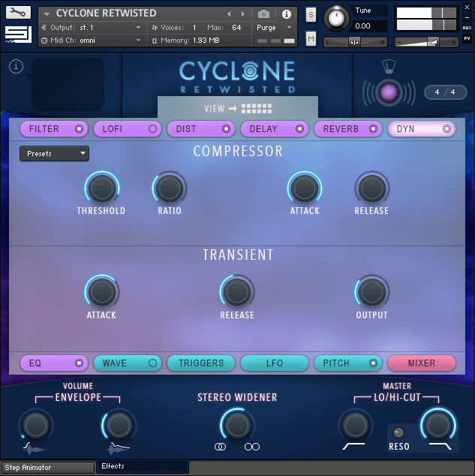Toggle the LOFI effect power button

pyautogui.click(x=152, y=129)
